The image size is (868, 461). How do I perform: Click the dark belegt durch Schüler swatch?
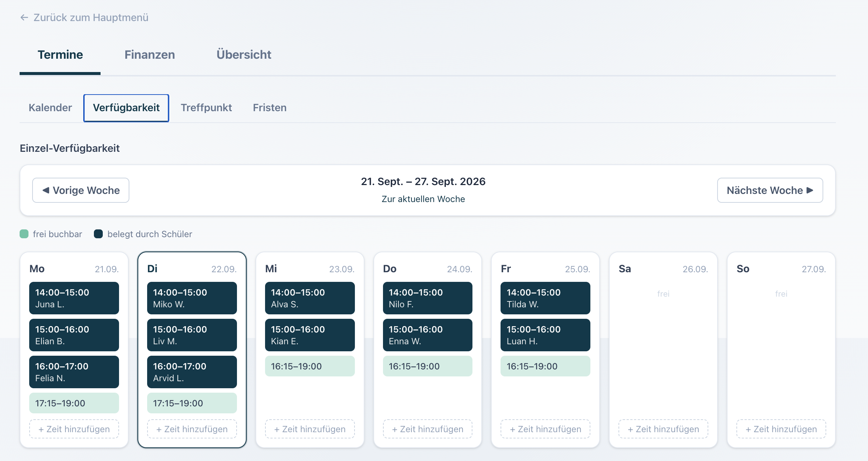98,234
